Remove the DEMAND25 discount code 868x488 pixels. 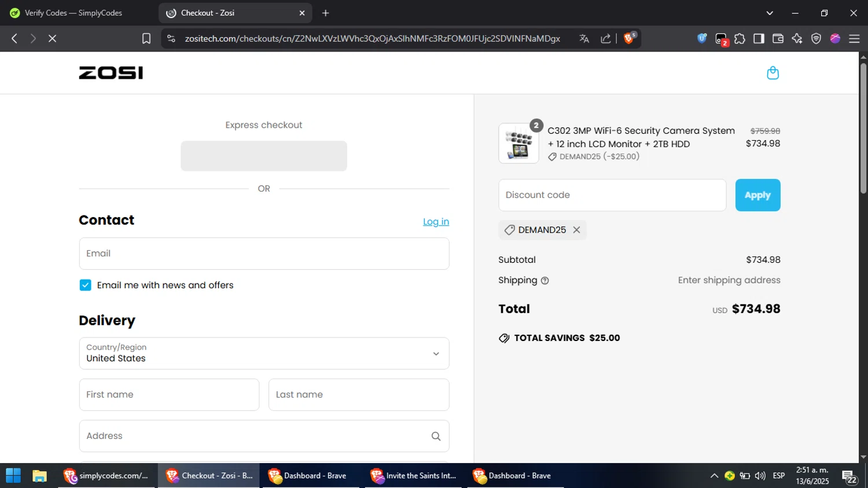576,230
